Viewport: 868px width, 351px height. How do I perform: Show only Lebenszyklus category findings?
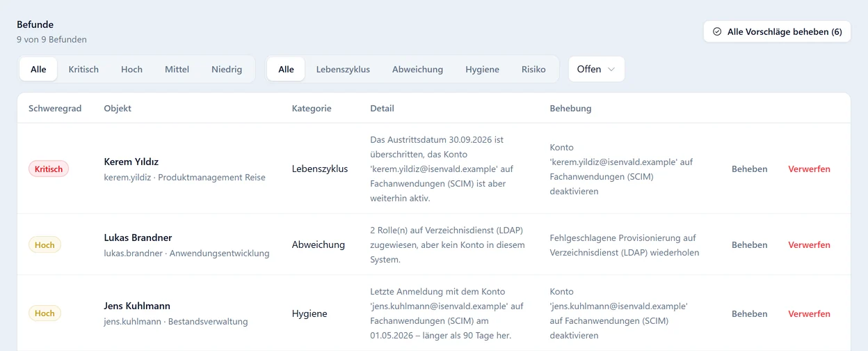[343, 69]
